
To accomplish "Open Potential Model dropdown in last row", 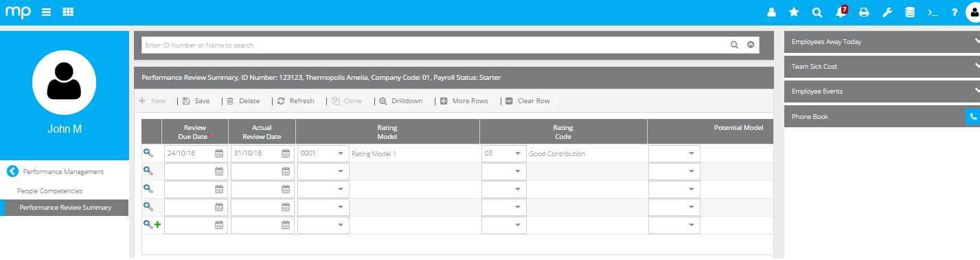I will click(x=692, y=226).
